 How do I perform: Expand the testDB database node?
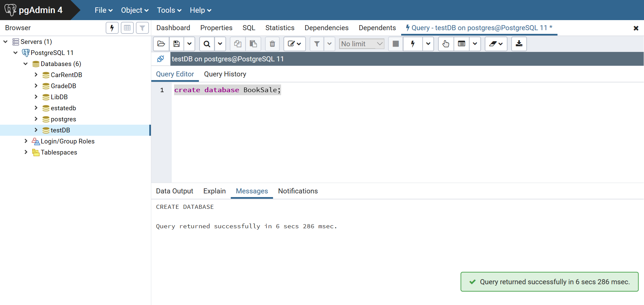click(36, 130)
